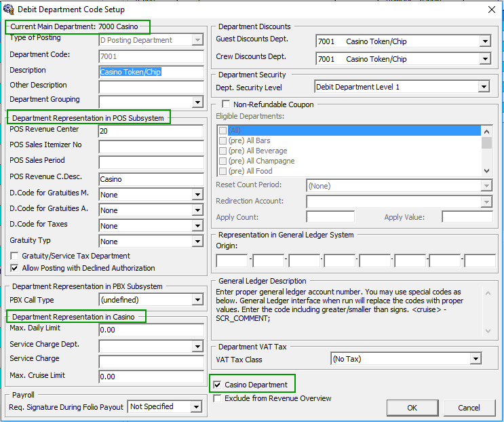This screenshot has width=504, height=422.
Task: Click the Service Charge input field
Action: tap(151, 362)
